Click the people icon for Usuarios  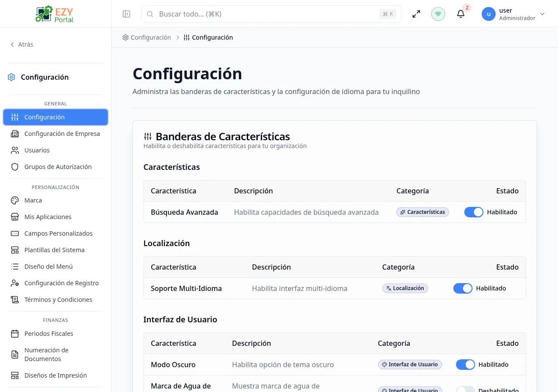pos(15,150)
